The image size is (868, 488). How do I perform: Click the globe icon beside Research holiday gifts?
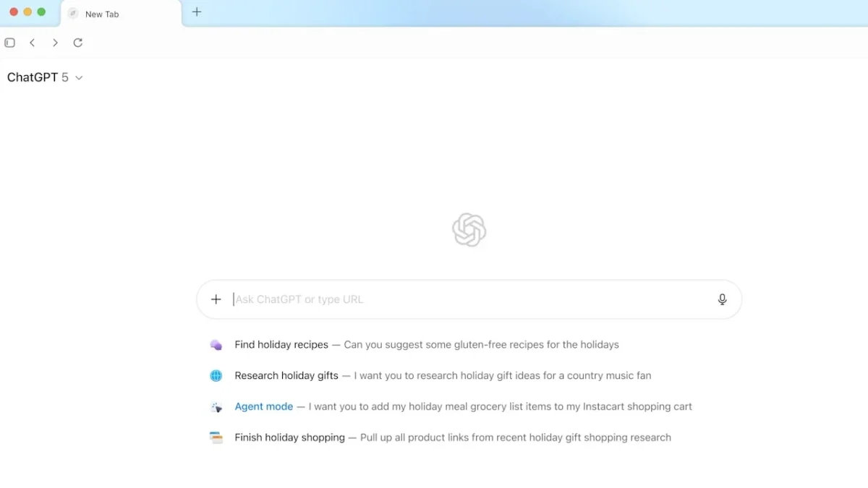pos(216,376)
